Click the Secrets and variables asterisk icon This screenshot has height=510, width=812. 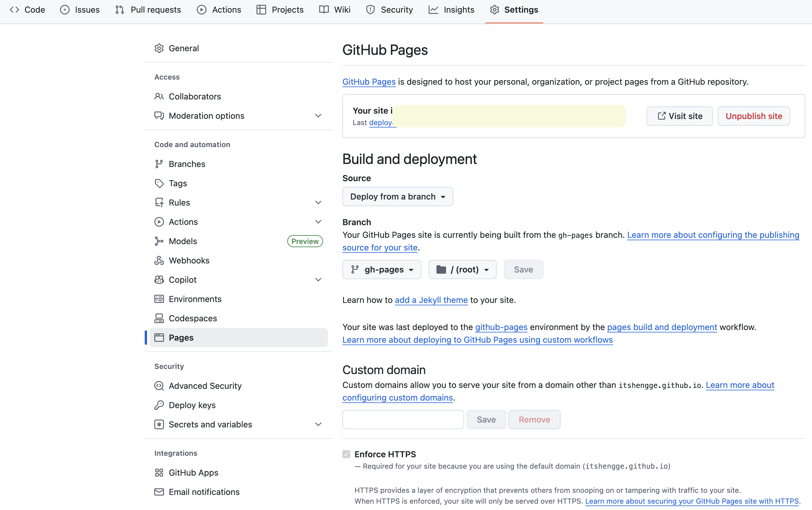click(x=159, y=424)
